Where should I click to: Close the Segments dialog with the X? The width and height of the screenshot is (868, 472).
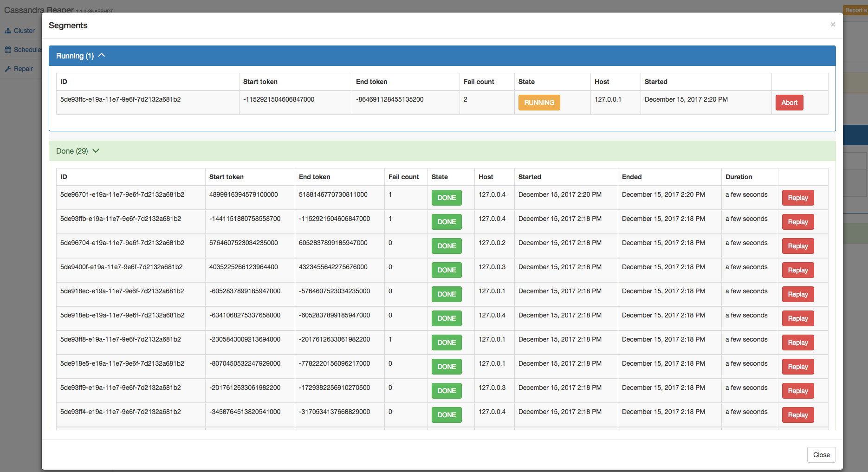tap(833, 25)
